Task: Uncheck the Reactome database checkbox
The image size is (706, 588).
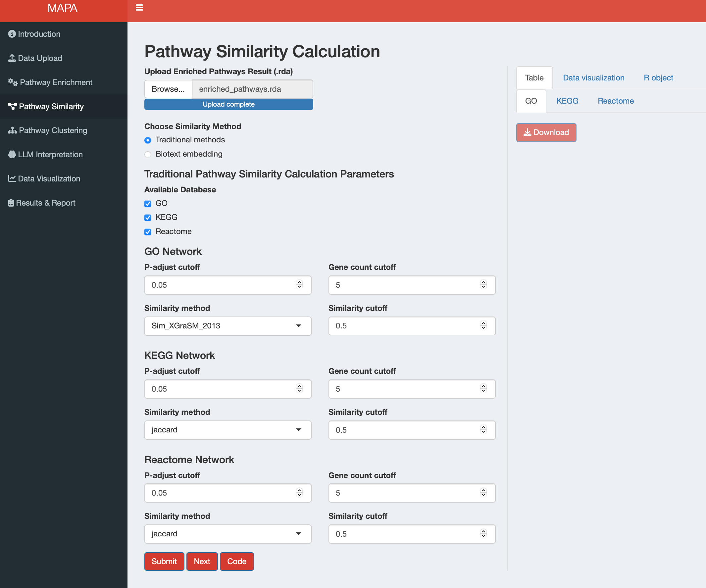Action: click(148, 232)
